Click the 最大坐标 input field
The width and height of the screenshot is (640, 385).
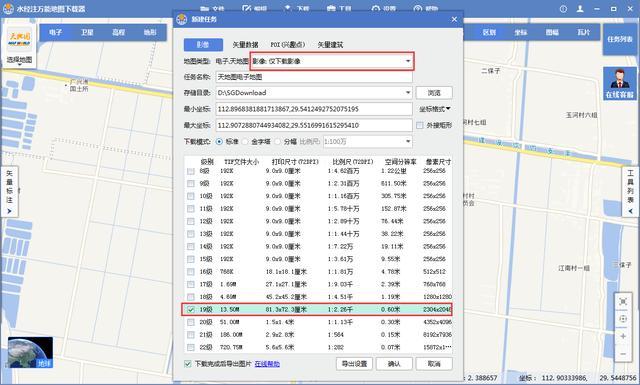click(314, 125)
